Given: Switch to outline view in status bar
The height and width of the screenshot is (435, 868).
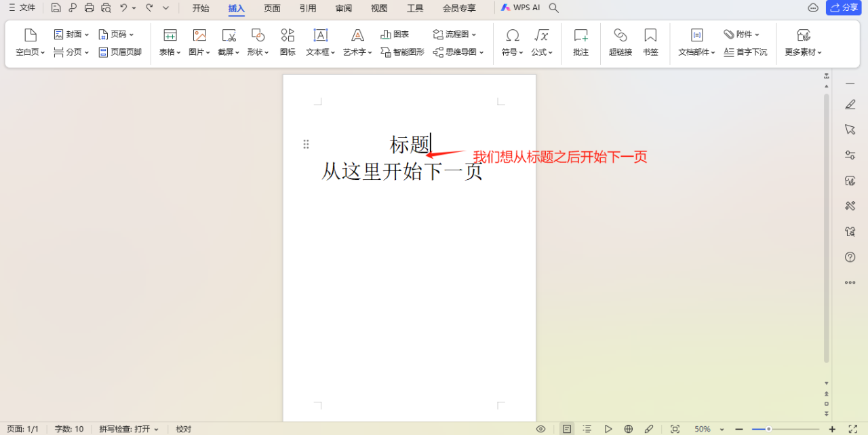Looking at the screenshot, I should click(587, 429).
